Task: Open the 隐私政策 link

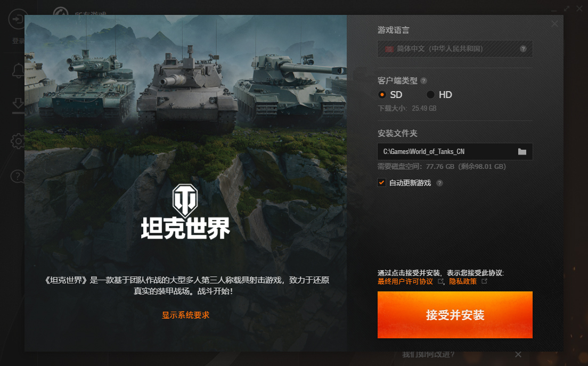Action: pyautogui.click(x=463, y=281)
